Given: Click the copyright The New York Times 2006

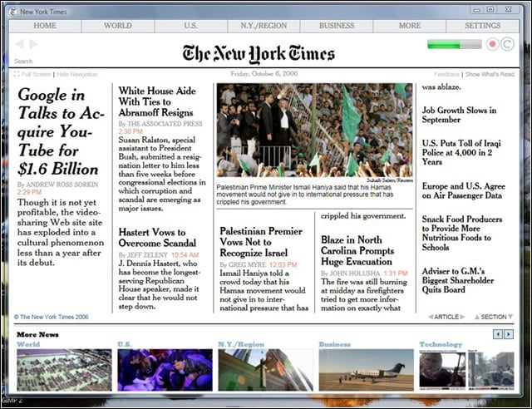Looking at the screenshot, I should pyautogui.click(x=52, y=317).
